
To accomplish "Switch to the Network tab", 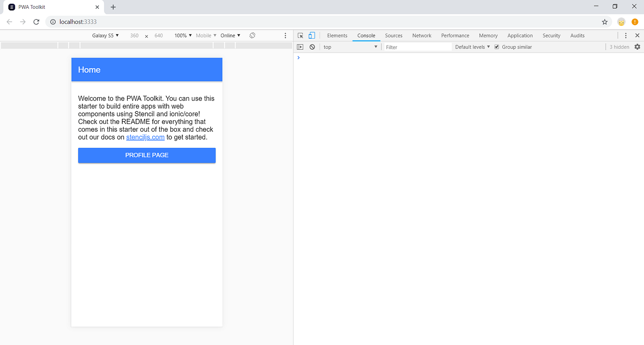I will pos(422,35).
